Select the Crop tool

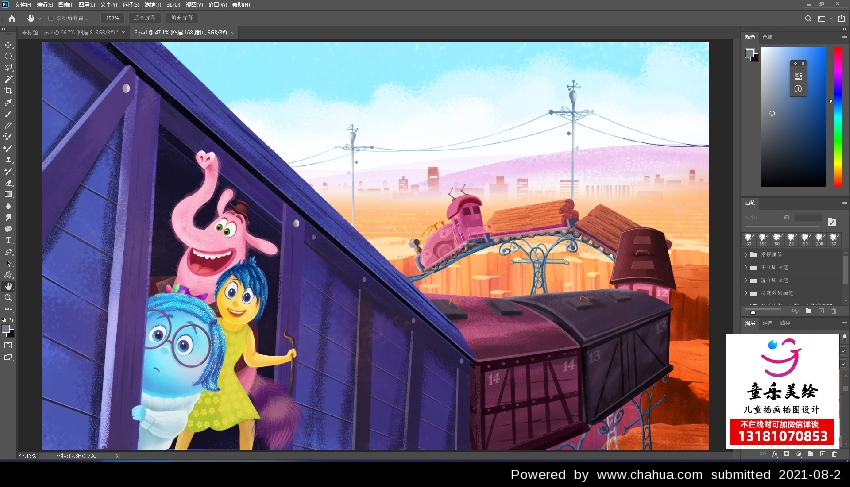click(8, 91)
